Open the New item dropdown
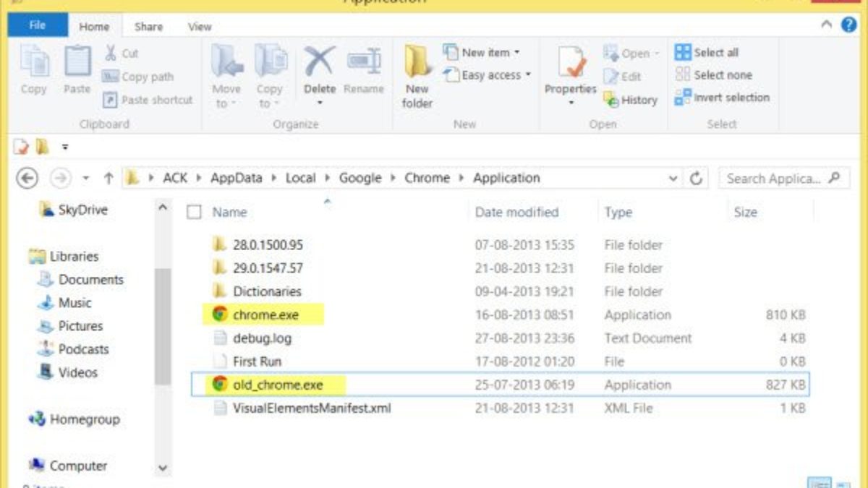 coord(481,52)
